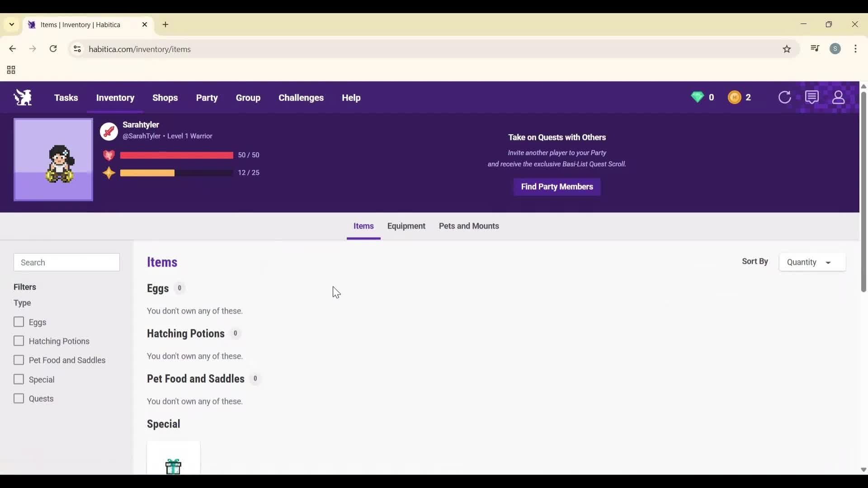Click the Habitica gryphon logo
868x488 pixels.
click(x=23, y=97)
